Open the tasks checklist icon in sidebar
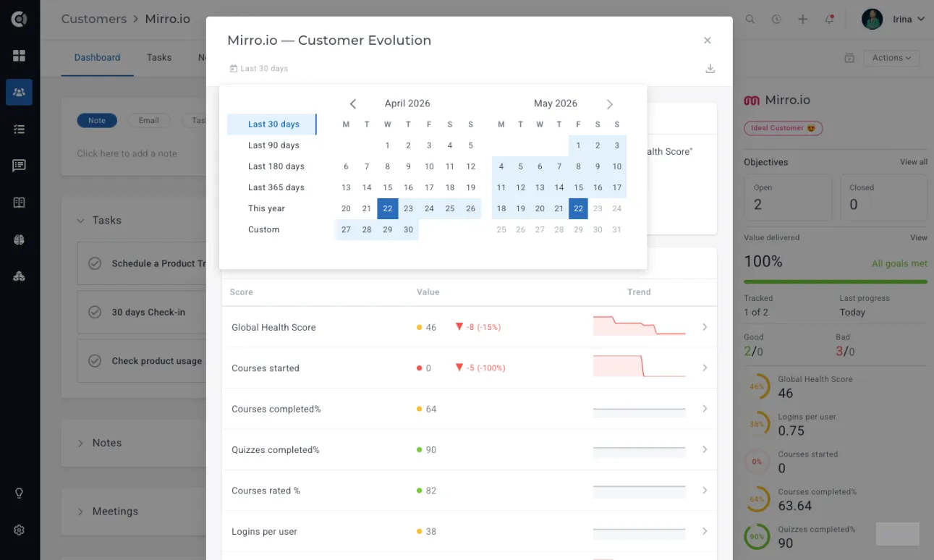 (x=20, y=130)
